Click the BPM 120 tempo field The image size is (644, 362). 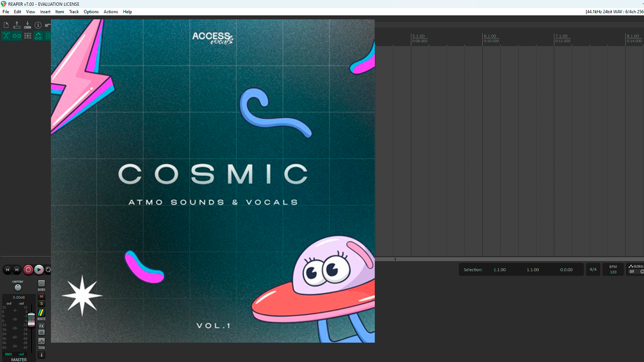pyautogui.click(x=613, y=270)
